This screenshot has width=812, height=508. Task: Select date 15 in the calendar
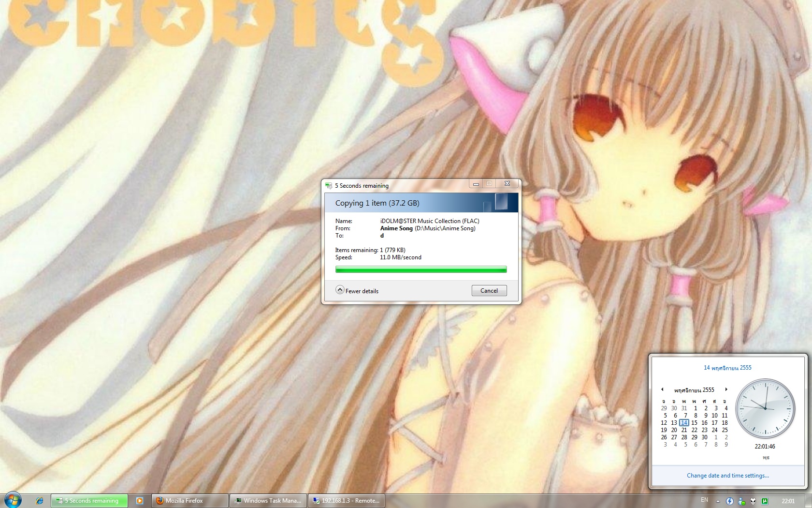point(694,422)
